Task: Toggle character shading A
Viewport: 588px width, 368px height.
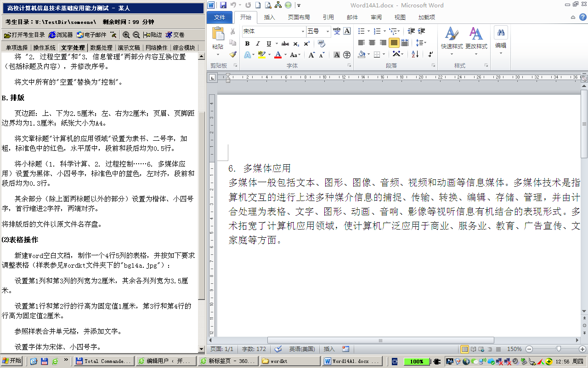Action: (x=337, y=55)
